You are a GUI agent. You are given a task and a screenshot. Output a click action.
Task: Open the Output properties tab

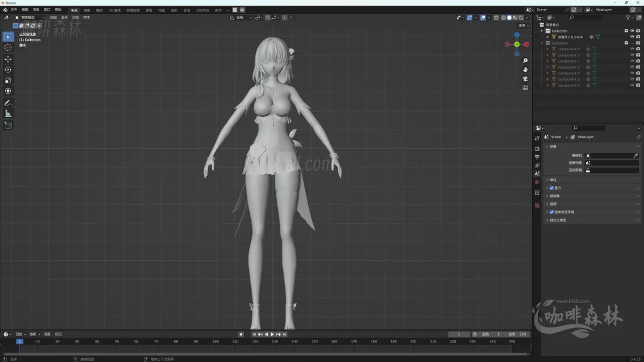click(x=537, y=157)
